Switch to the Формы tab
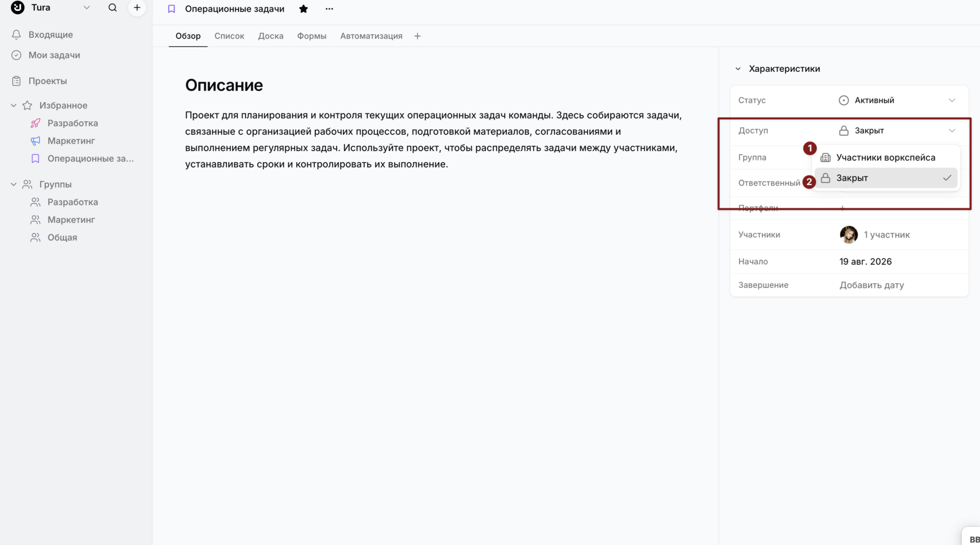Viewport: 980px width, 545px height. pyautogui.click(x=311, y=36)
